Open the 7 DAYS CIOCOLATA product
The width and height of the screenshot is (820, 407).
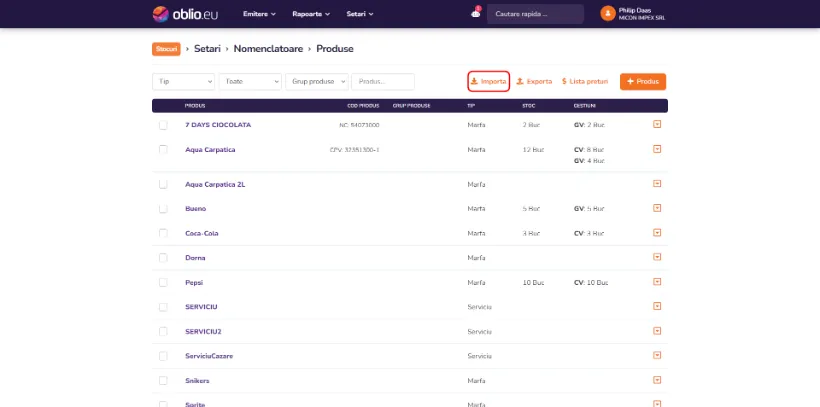(x=218, y=125)
